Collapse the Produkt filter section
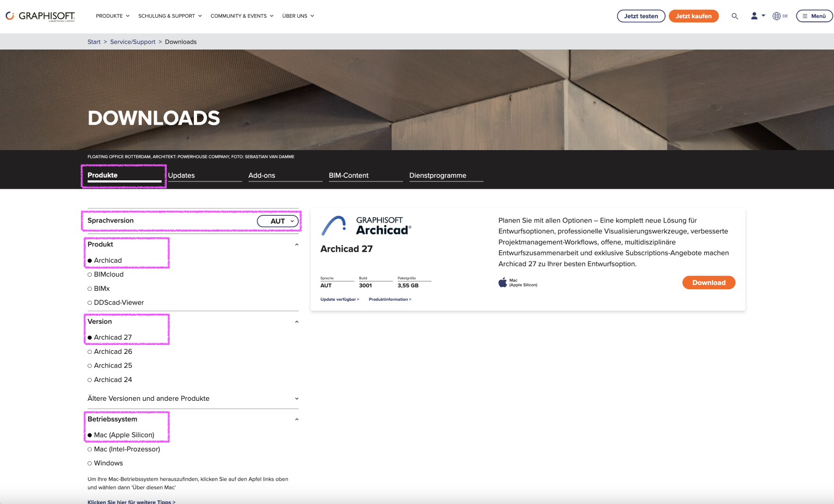 [x=297, y=244]
